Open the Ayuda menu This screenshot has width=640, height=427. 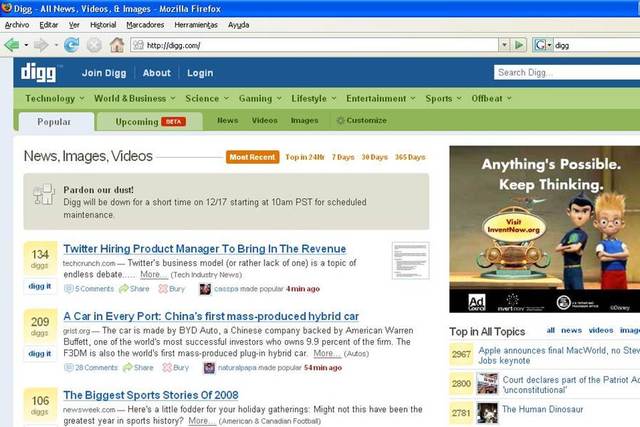(238, 25)
